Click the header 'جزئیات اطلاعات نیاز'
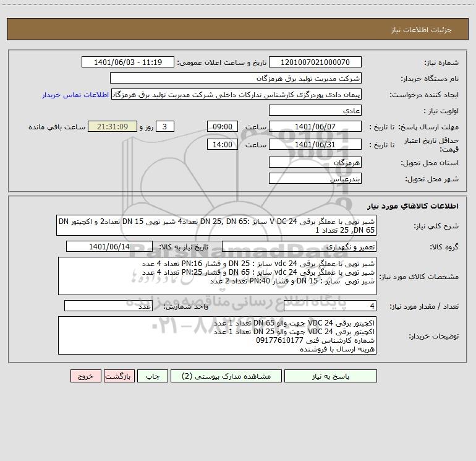The width and height of the screenshot is (476, 461). pyautogui.click(x=422, y=30)
